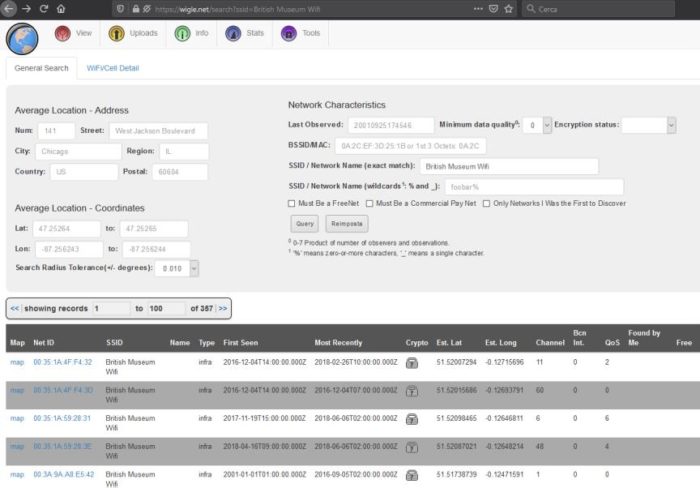The width and height of the screenshot is (700, 488).
Task: Toggle Must Be a Commercial Pay Net checkbox
Action: point(369,204)
